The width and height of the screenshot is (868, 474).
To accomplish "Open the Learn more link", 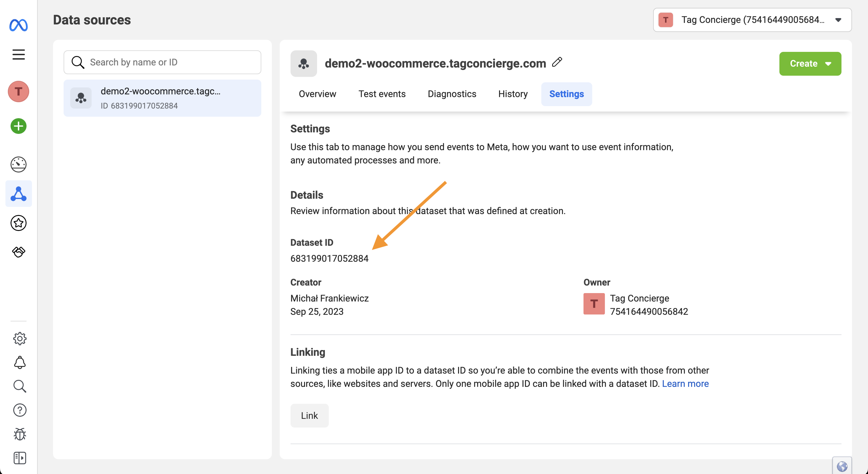I will point(685,384).
